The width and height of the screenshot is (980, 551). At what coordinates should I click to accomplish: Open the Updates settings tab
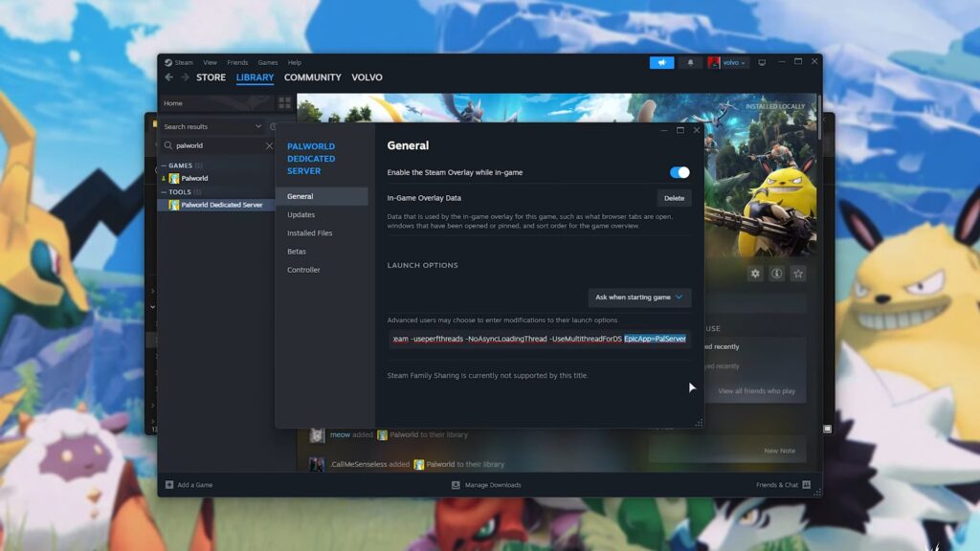click(322, 214)
